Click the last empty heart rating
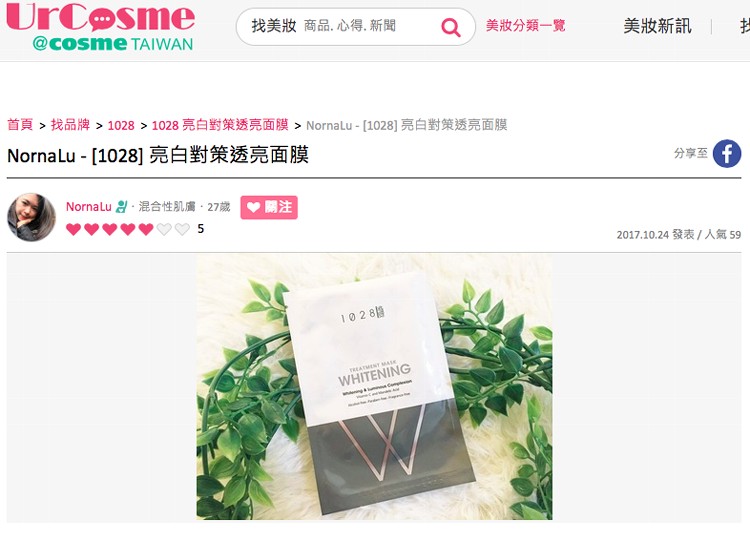This screenshot has height=534, width=750. pyautogui.click(x=182, y=229)
